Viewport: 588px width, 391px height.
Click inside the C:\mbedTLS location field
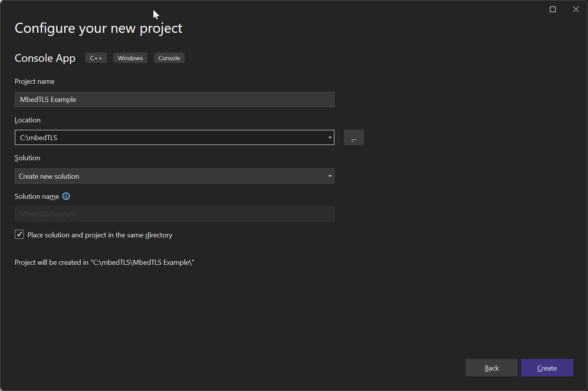(x=170, y=137)
